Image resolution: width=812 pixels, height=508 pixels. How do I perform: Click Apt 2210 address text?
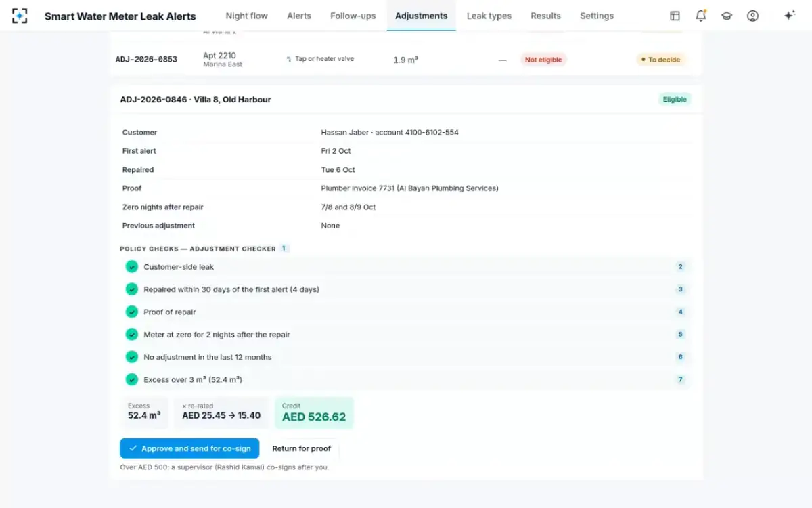pyautogui.click(x=219, y=56)
